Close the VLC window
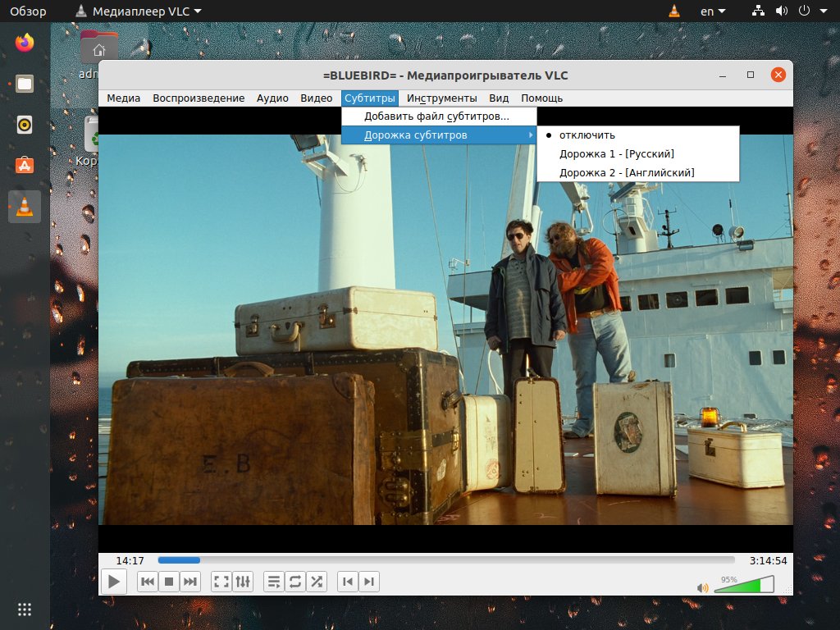Viewport: 840px width, 630px height. tap(778, 75)
